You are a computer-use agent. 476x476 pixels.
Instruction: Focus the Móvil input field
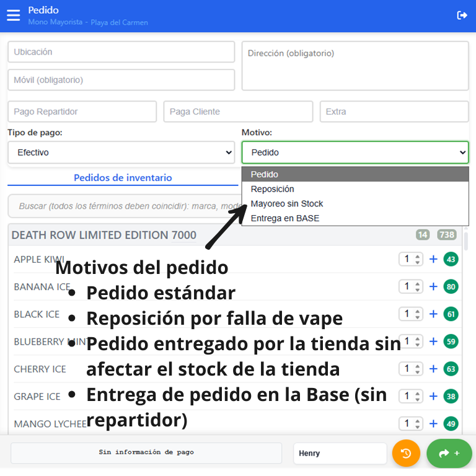[121, 80]
